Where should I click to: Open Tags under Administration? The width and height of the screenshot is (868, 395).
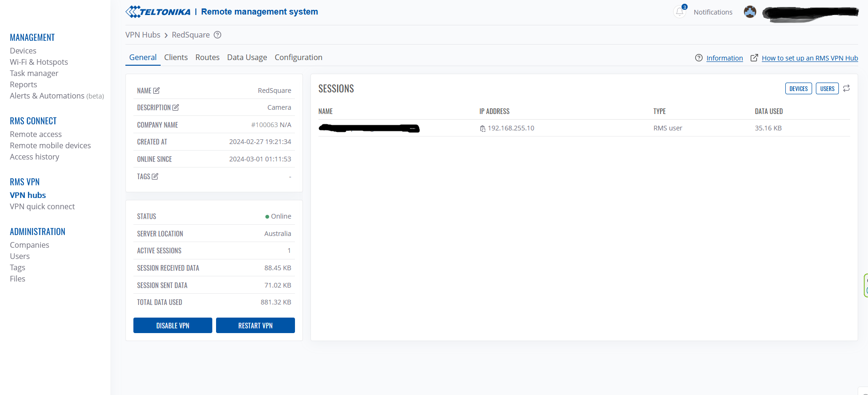point(17,267)
